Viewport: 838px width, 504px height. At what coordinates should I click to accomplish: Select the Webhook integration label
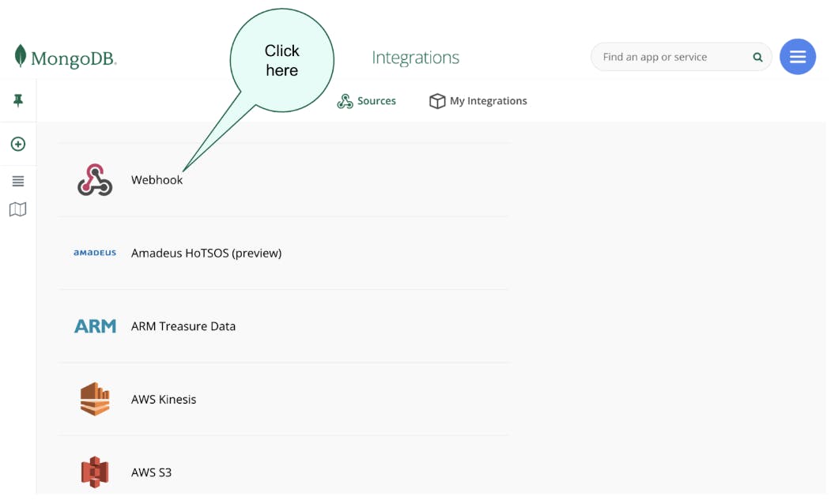pos(157,180)
